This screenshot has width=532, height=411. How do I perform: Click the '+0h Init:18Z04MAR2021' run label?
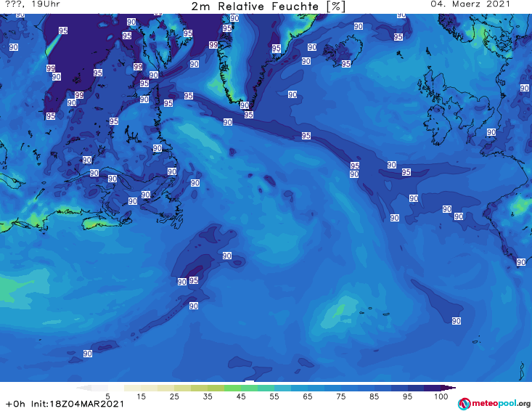coord(65,404)
